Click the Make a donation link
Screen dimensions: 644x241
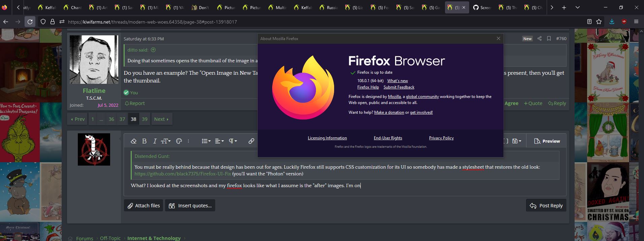pos(389,112)
